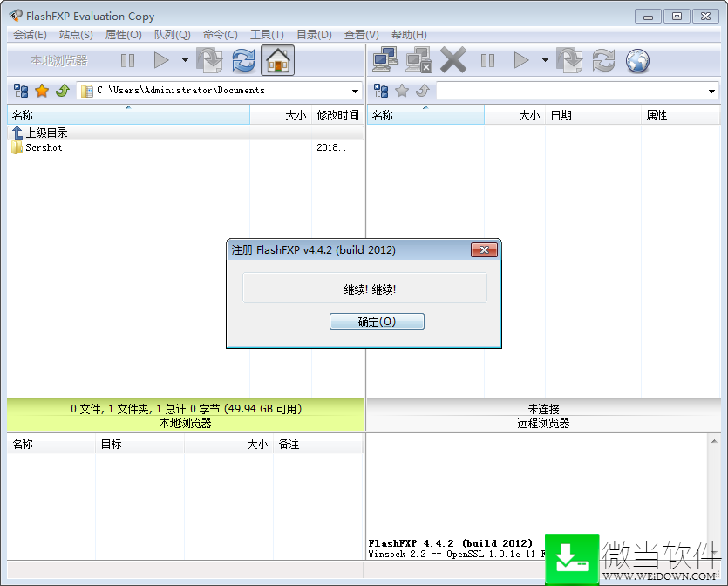The width and height of the screenshot is (728, 586).
Task: Expand the remote path dropdown
Action: click(711, 91)
